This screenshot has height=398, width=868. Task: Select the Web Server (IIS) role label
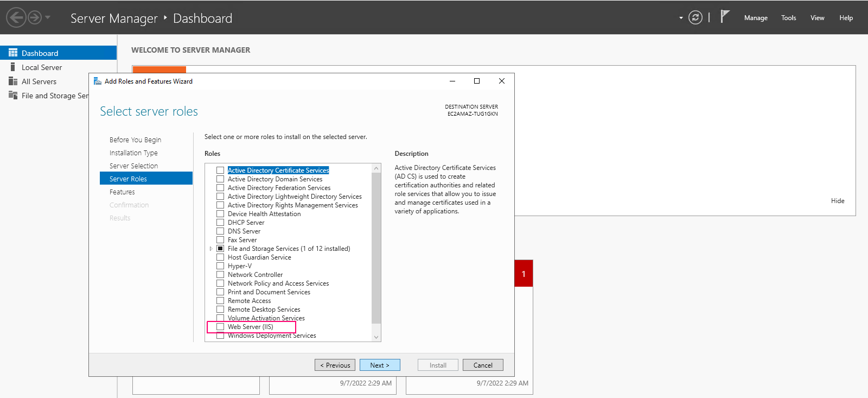pyautogui.click(x=251, y=327)
